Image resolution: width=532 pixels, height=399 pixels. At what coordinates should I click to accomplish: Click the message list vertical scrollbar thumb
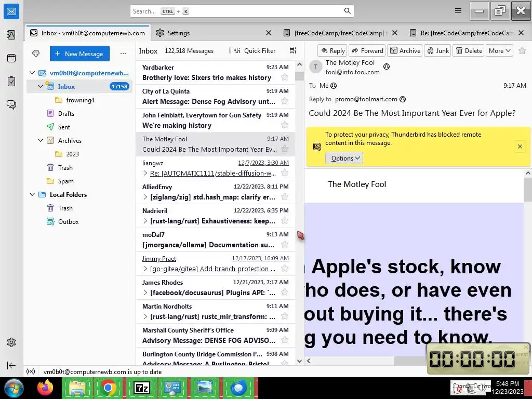[299, 76]
